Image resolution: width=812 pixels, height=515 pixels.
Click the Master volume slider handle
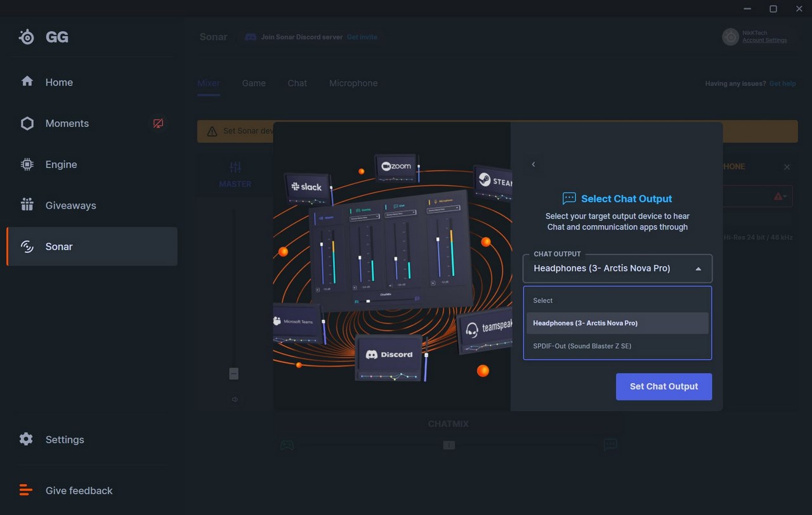[x=234, y=374]
